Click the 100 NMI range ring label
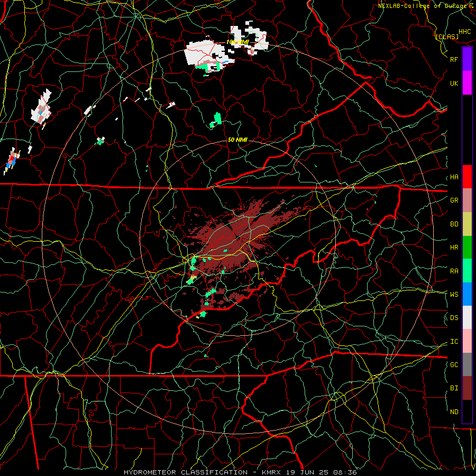The height and width of the screenshot is (476, 476). coord(237,42)
